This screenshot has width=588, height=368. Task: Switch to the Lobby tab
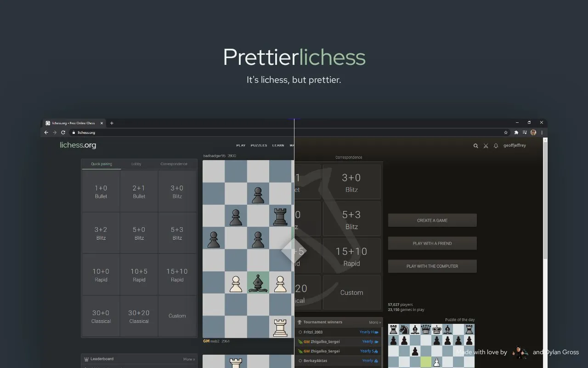click(x=136, y=164)
